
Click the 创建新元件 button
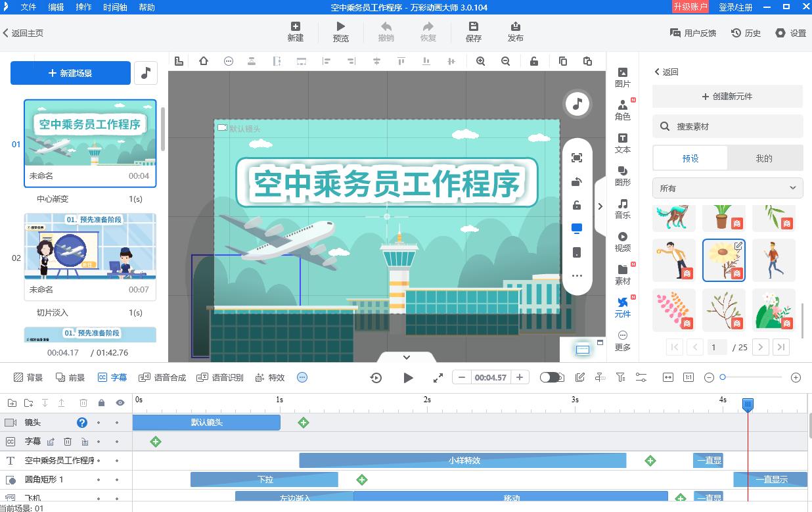point(727,97)
